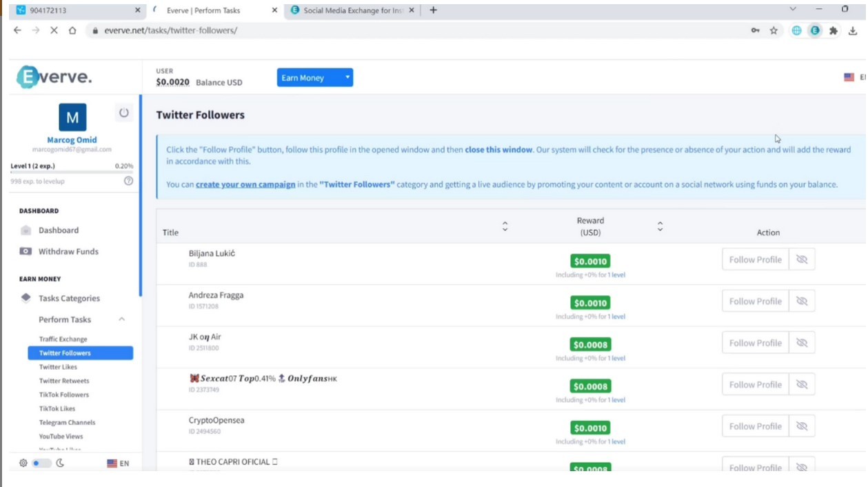Hide the CryptoOpensea task
The height and width of the screenshot is (487, 868).
[802, 426]
